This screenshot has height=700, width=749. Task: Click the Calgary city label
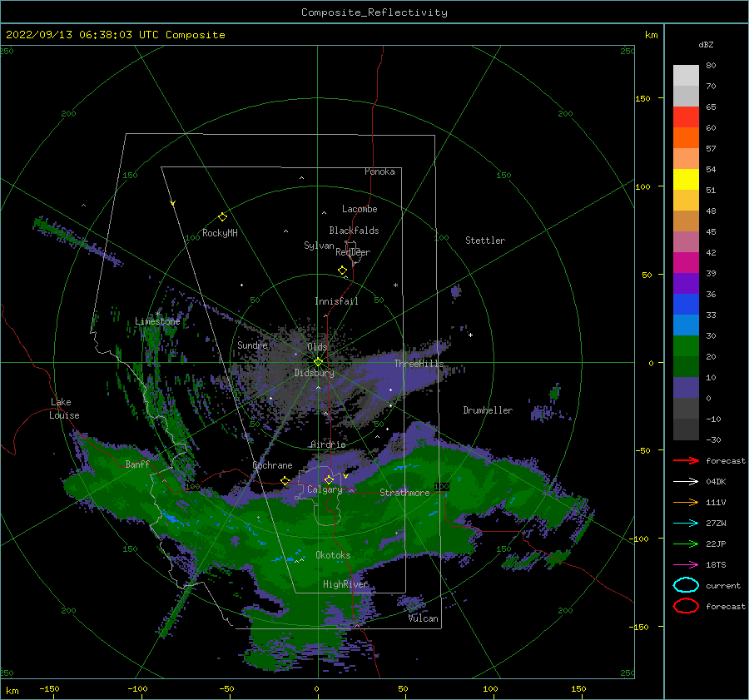click(325, 489)
